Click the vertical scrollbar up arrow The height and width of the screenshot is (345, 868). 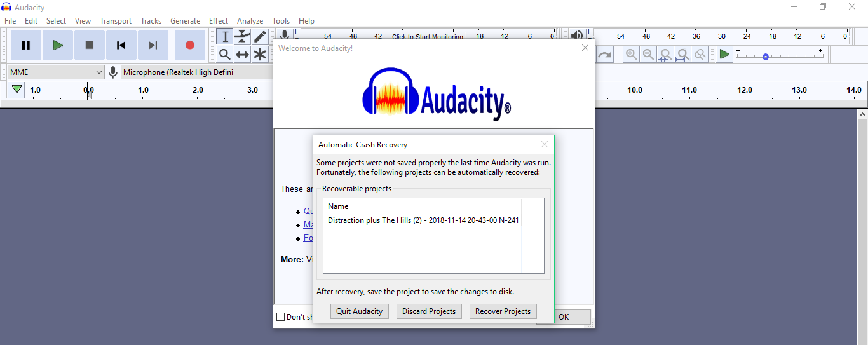point(862,115)
